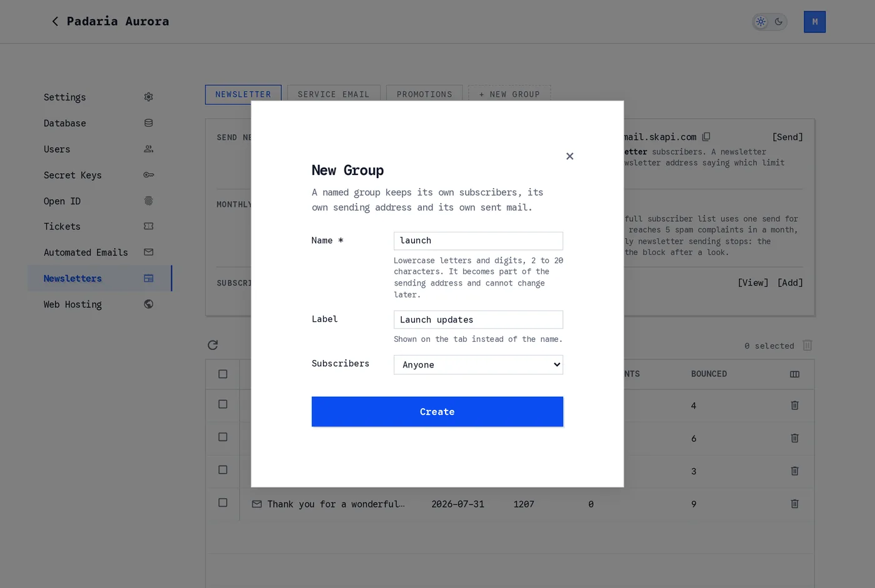Image resolution: width=875 pixels, height=588 pixels.
Task: Click the [Send] link
Action: 787,137
